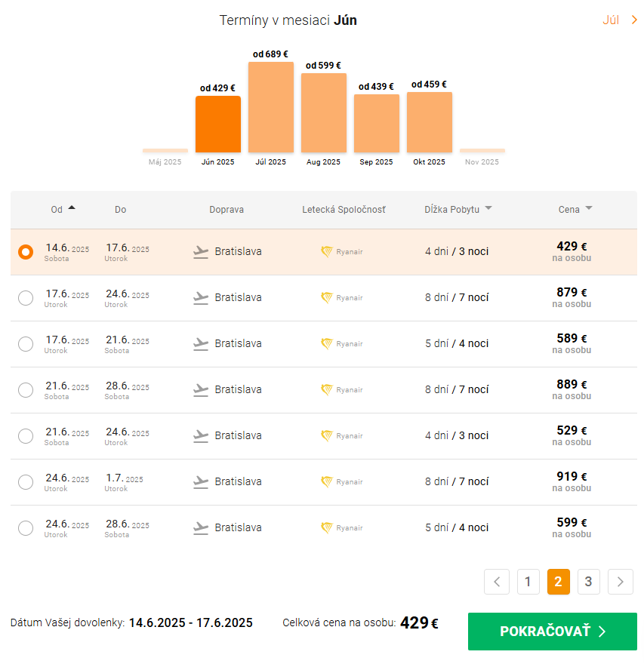Select the Sep 2025 price bar
644x667 pixels.
click(x=377, y=124)
